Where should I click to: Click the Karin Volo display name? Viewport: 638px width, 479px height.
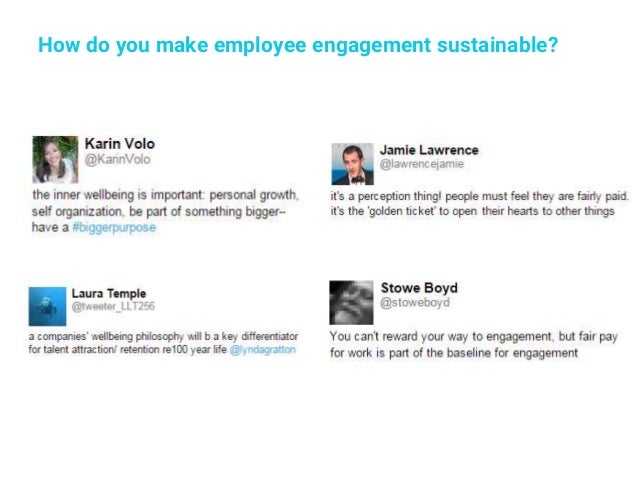coord(119,144)
